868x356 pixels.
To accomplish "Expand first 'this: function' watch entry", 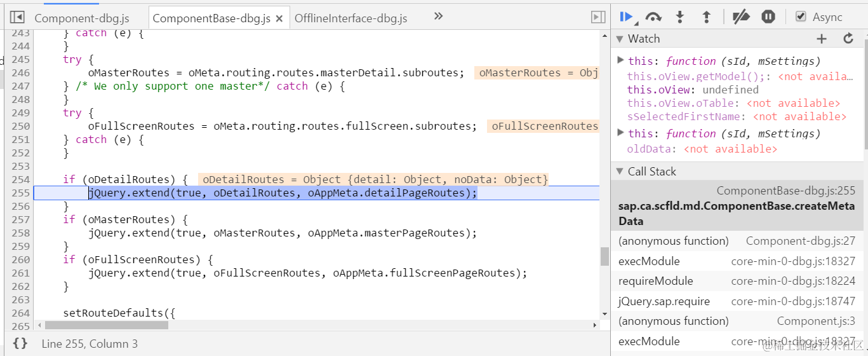I will 620,60.
